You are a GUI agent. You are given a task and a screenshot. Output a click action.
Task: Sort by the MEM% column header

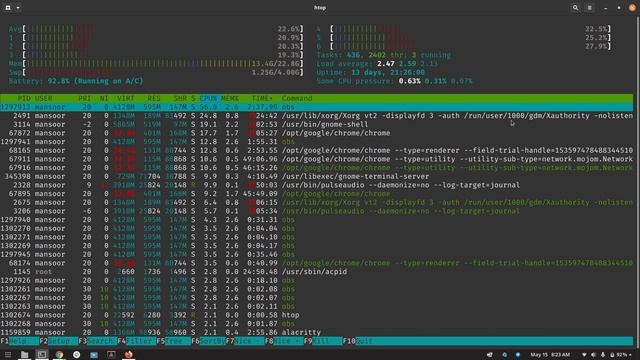[x=229, y=98]
